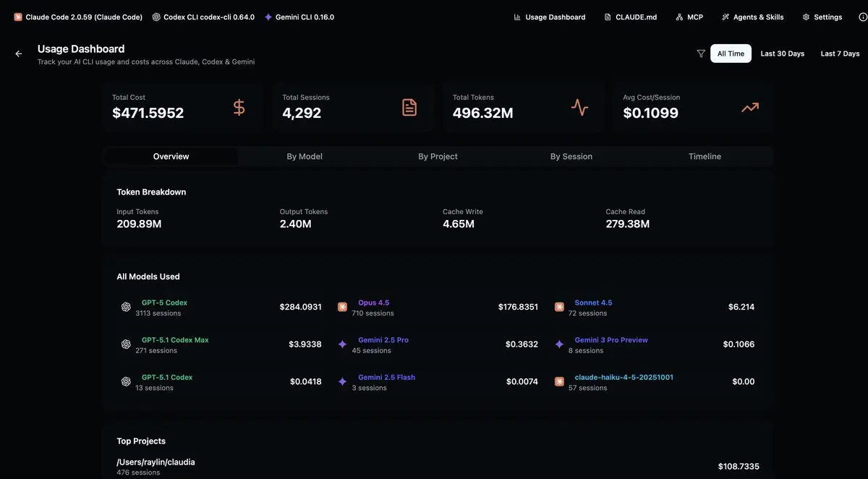The width and height of the screenshot is (868, 479).
Task: Click the claude-haiku-4-5-20251001 model name
Action: point(624,377)
